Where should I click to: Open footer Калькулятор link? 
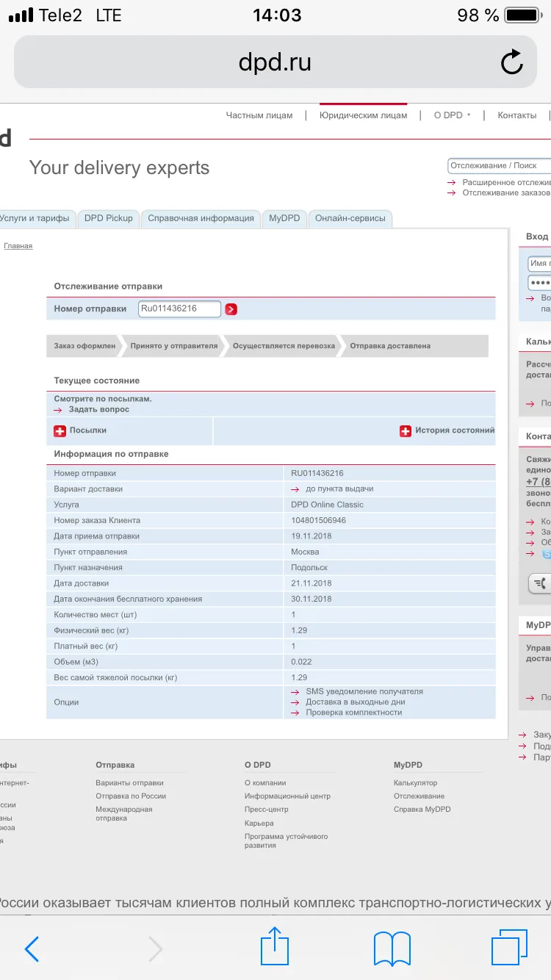tap(415, 783)
